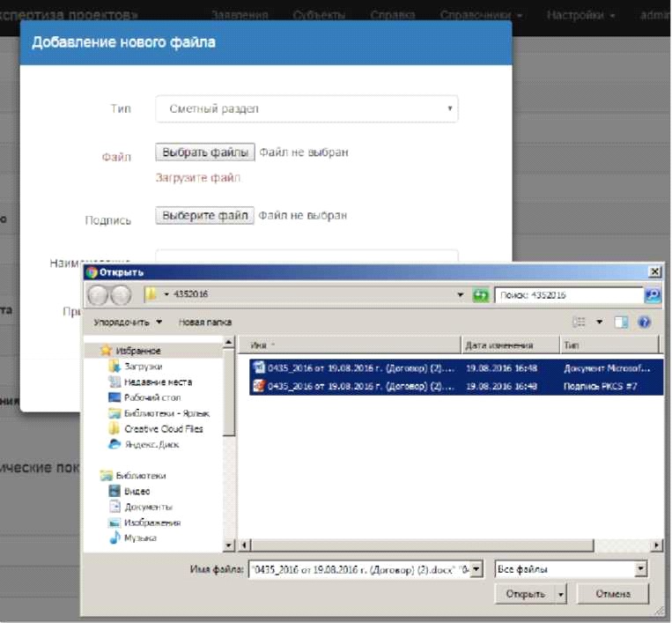Click the green refresh folder button
The width and height of the screenshot is (672, 623).
pos(480,295)
